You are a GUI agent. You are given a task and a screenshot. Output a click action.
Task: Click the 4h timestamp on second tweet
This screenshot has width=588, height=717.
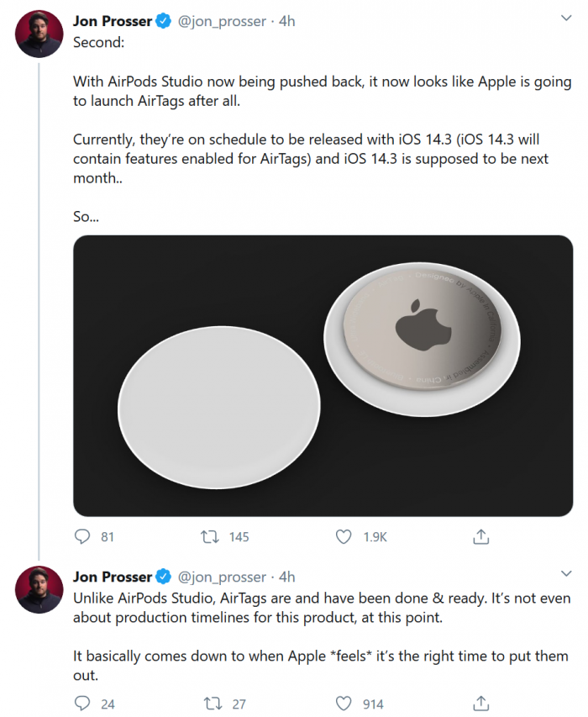(x=287, y=577)
